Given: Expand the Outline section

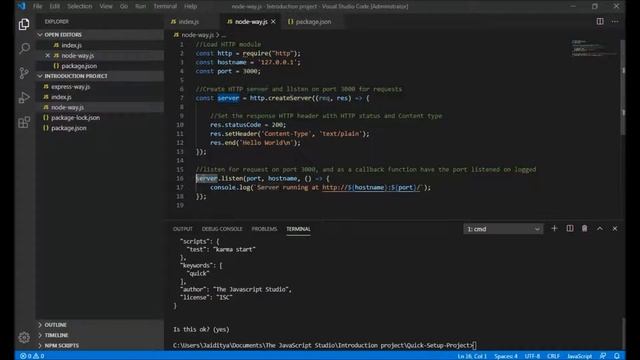Looking at the screenshot, I should pyautogui.click(x=100, y=325).
